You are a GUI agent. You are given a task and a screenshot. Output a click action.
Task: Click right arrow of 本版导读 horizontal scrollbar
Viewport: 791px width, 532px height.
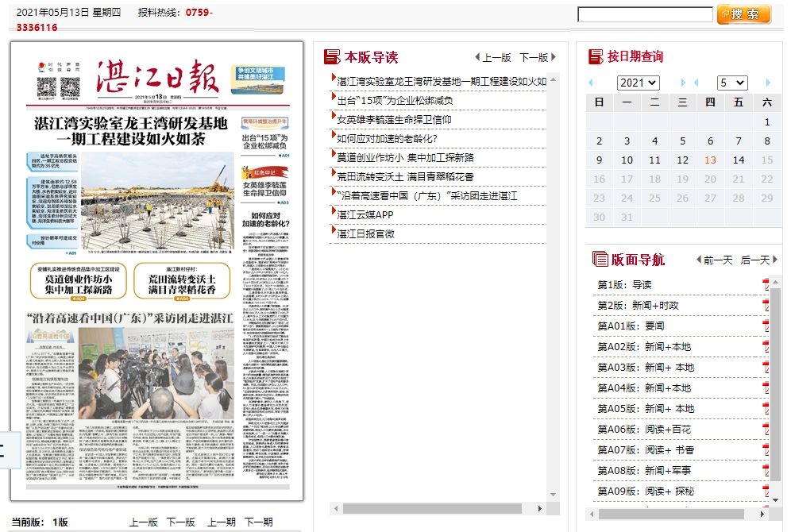tap(540, 509)
